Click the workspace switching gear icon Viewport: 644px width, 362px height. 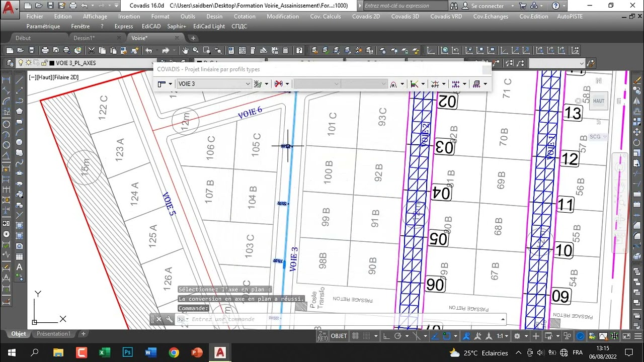coord(517,336)
